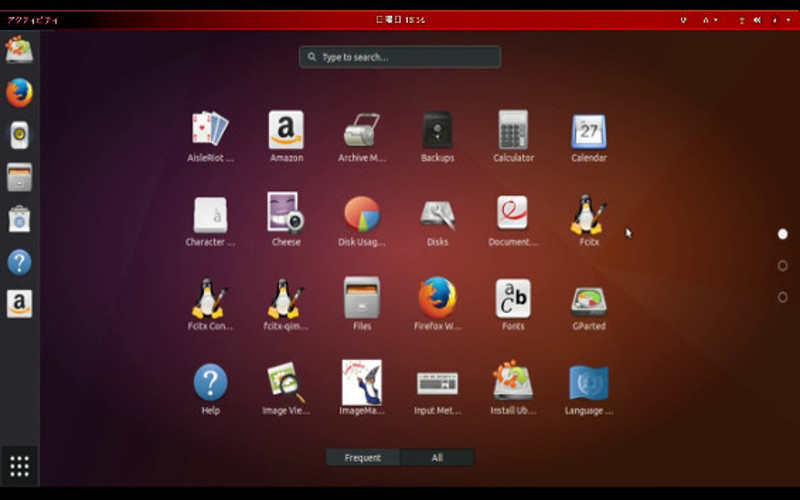Screen dimensions: 800x500
Task: Open the input source indicator dropdown
Action: pos(710,20)
